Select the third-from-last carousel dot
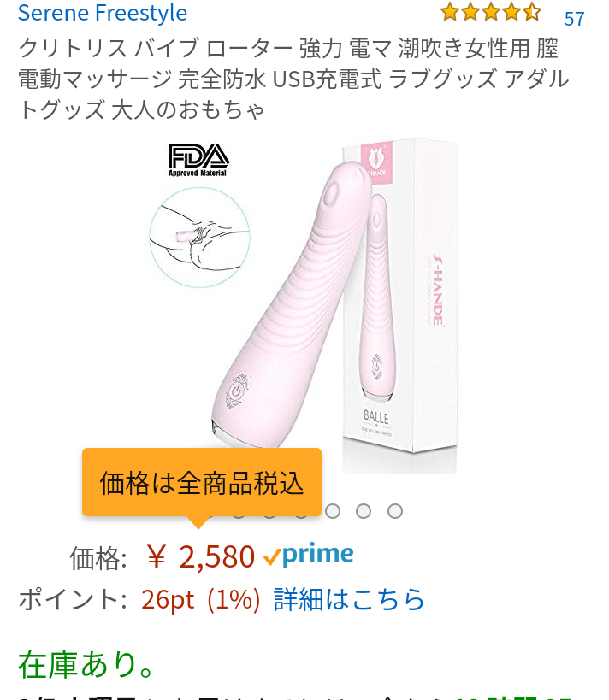609x700 pixels. (333, 511)
